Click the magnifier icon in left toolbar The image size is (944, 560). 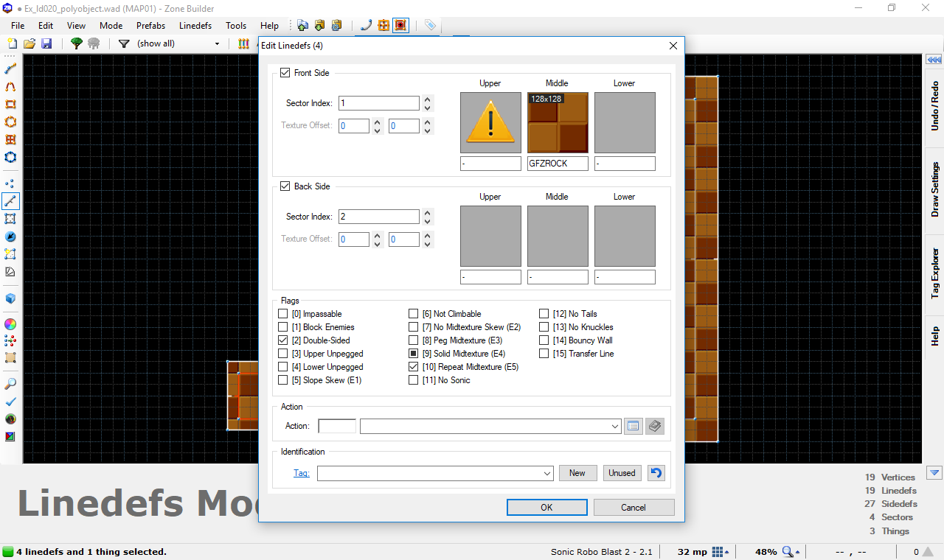[x=10, y=384]
